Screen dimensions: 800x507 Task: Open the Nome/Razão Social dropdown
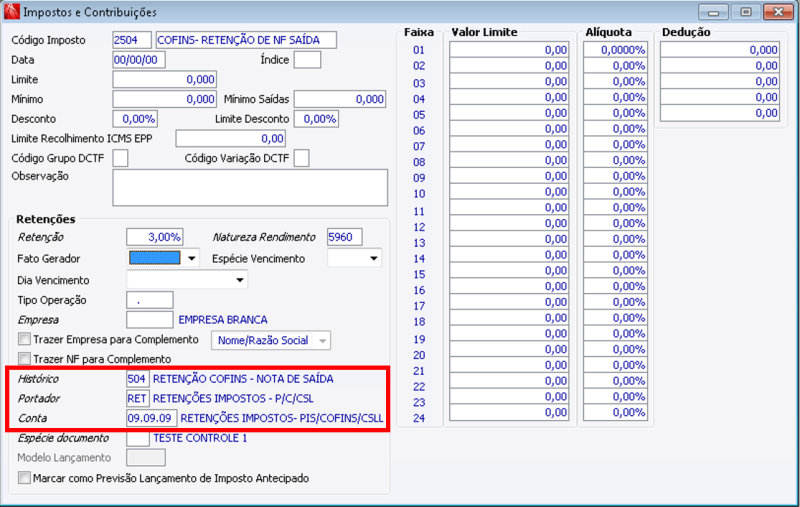point(322,341)
